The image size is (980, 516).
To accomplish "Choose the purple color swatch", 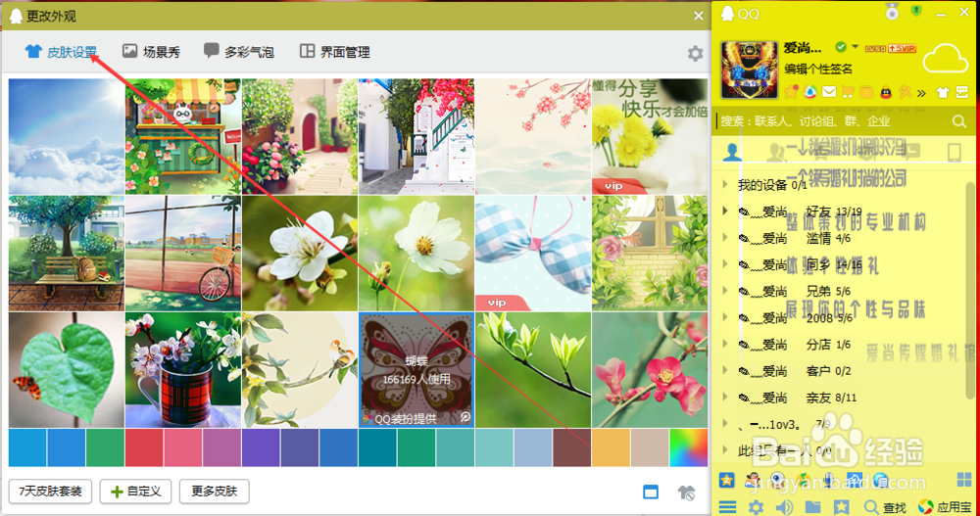I will pyautogui.click(x=262, y=447).
